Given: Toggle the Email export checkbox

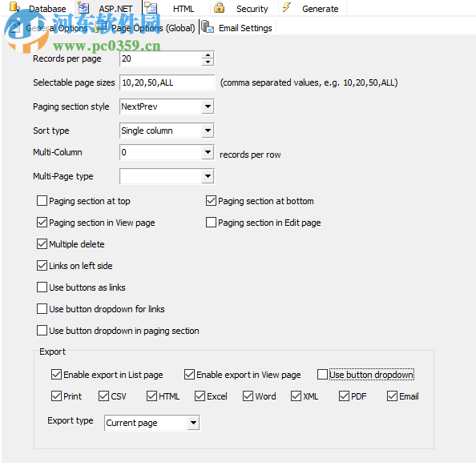Looking at the screenshot, I should [x=392, y=396].
